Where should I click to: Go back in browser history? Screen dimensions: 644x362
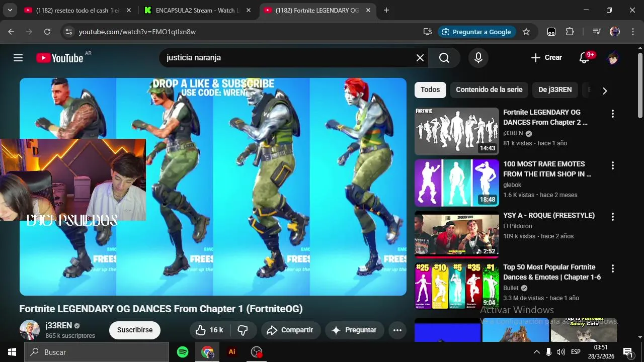coord(11,32)
